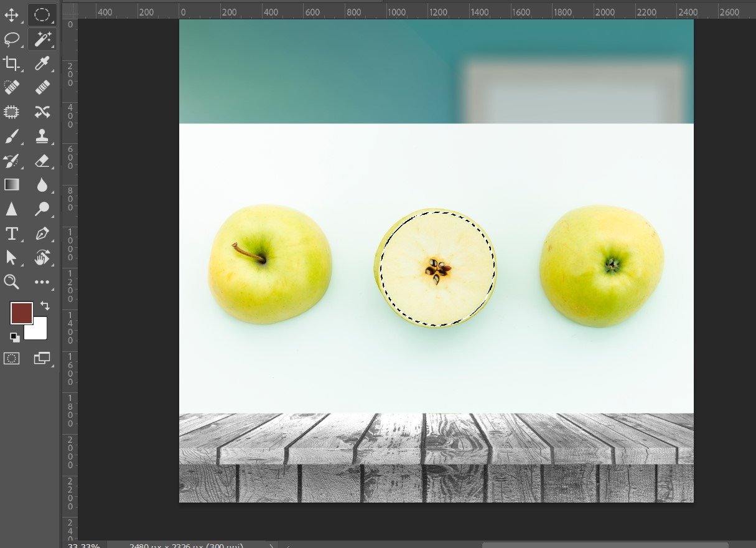Change the screen mode

click(x=42, y=358)
